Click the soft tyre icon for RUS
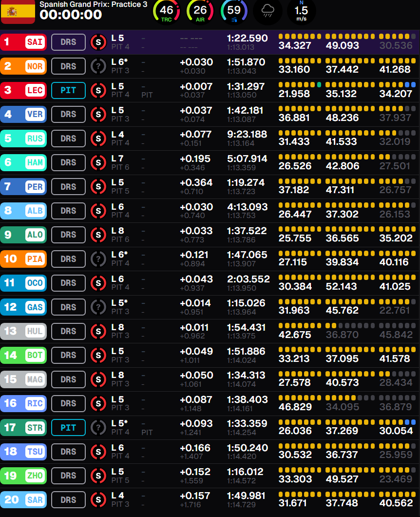 pos(98,139)
